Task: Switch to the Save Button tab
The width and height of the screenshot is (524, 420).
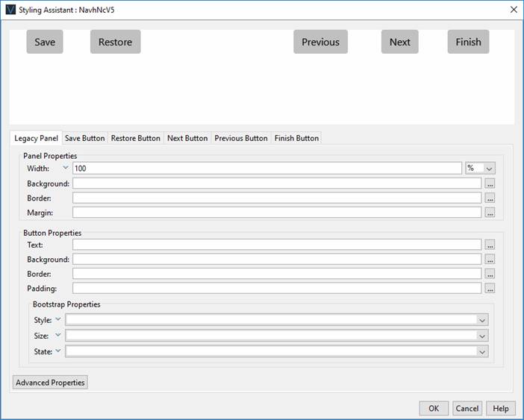Action: [x=84, y=138]
